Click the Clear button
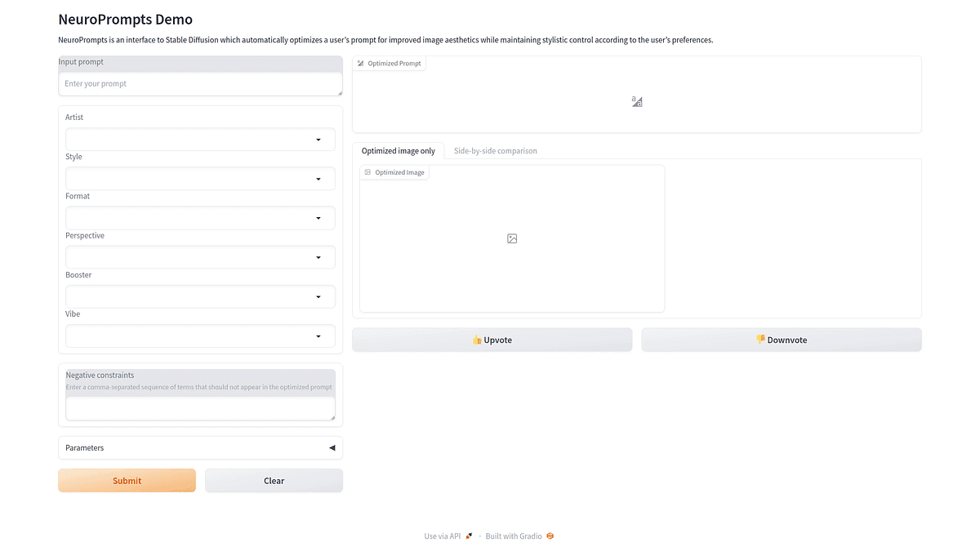980x551 pixels. coord(274,481)
